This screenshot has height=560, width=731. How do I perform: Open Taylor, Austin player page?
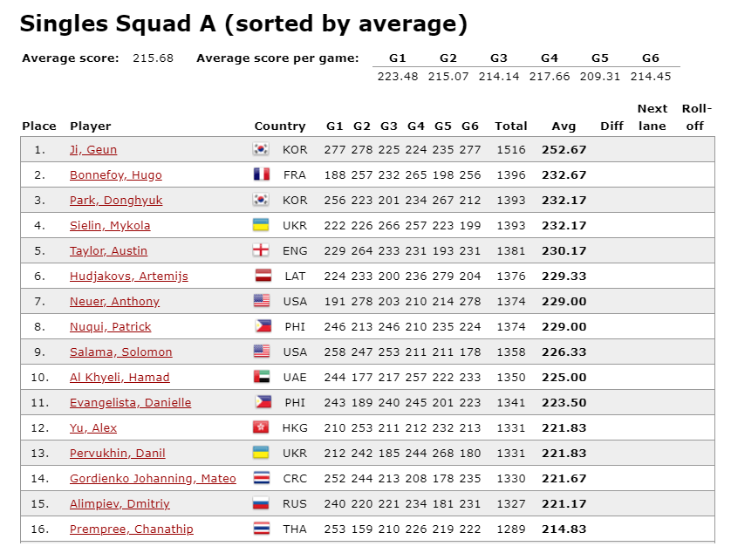[109, 251]
